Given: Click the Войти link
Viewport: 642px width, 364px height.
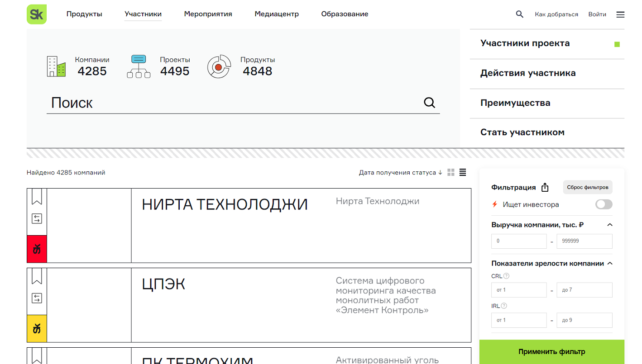Looking at the screenshot, I should tap(597, 14).
